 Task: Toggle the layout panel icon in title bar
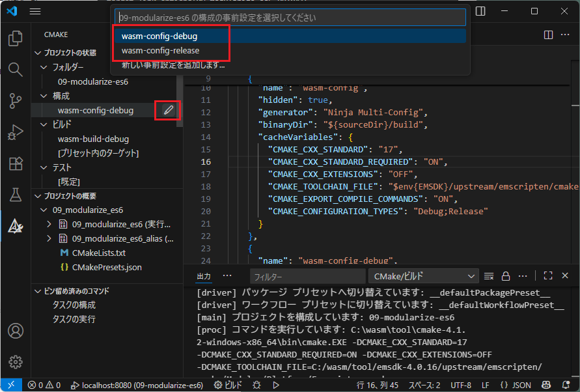coord(480,11)
